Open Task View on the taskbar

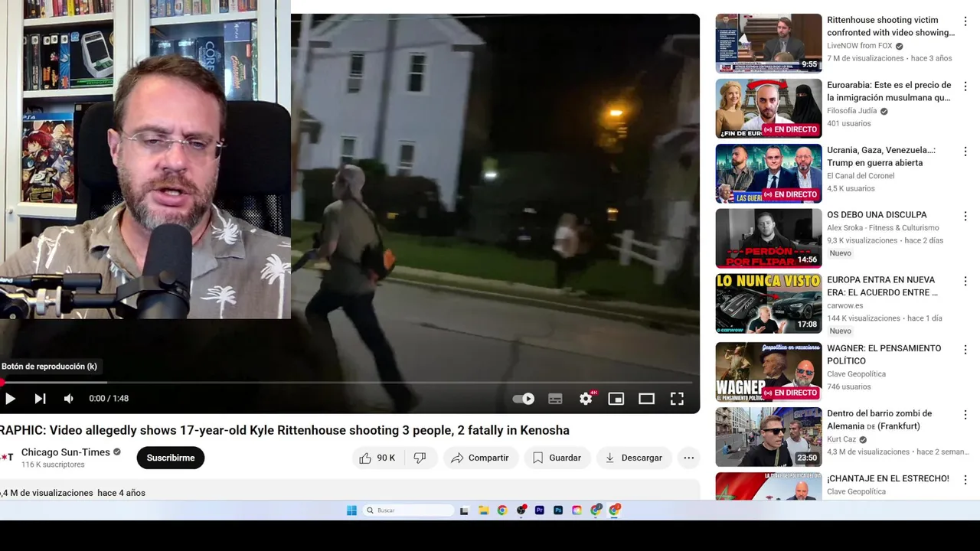coord(464,510)
